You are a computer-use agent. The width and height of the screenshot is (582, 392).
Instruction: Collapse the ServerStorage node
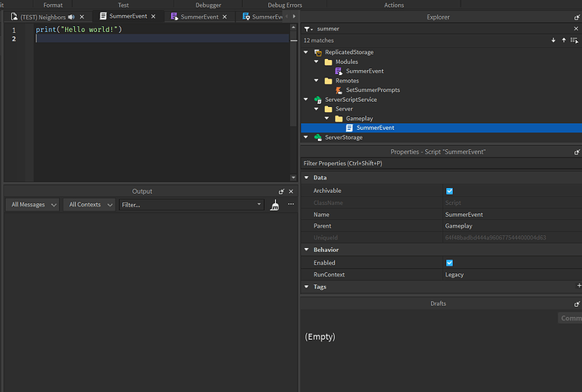click(306, 137)
